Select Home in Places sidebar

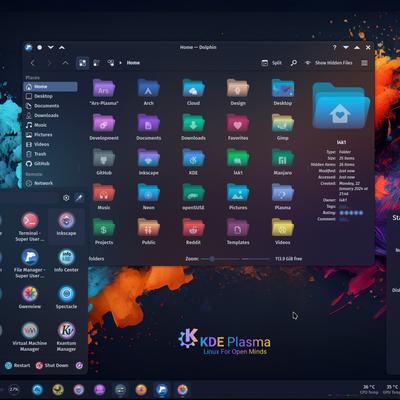pyautogui.click(x=50, y=87)
